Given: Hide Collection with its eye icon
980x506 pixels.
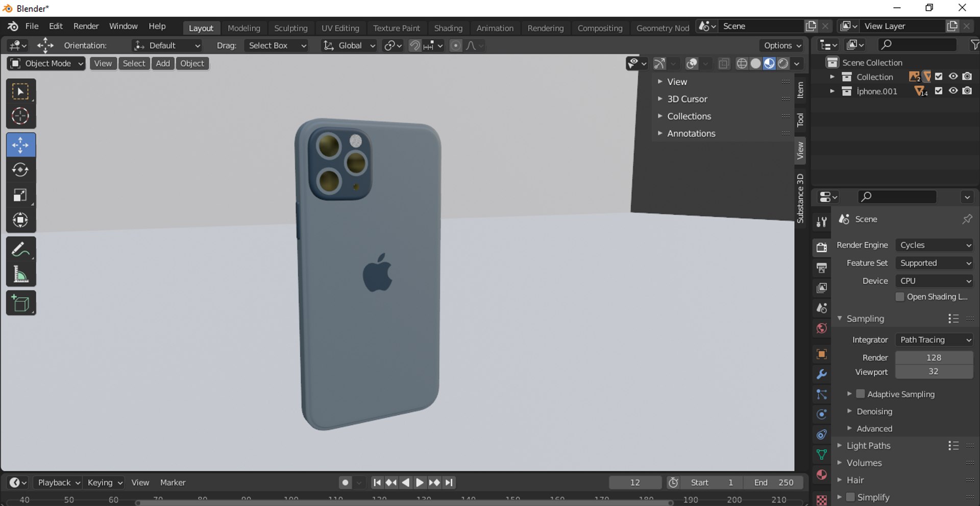Looking at the screenshot, I should [x=953, y=77].
